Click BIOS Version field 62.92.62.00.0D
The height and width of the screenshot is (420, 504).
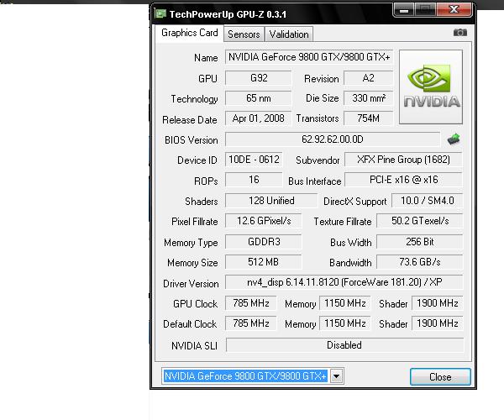[x=333, y=139]
